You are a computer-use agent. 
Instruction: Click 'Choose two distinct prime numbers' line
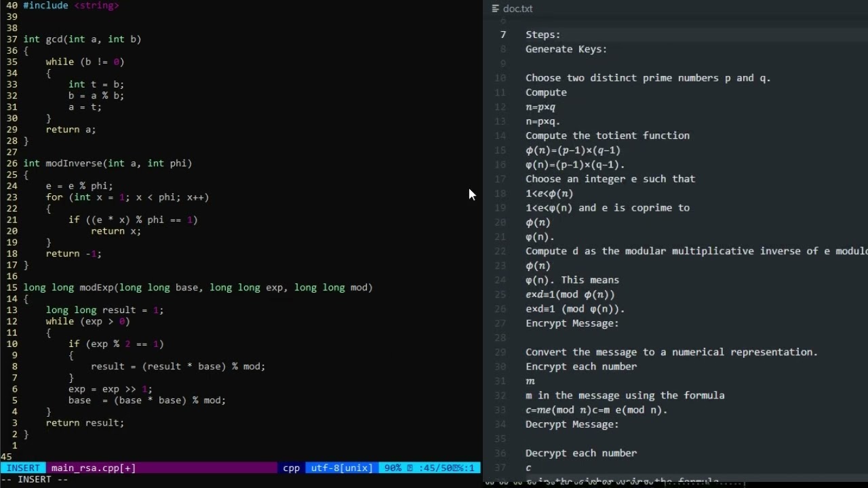[x=648, y=78]
